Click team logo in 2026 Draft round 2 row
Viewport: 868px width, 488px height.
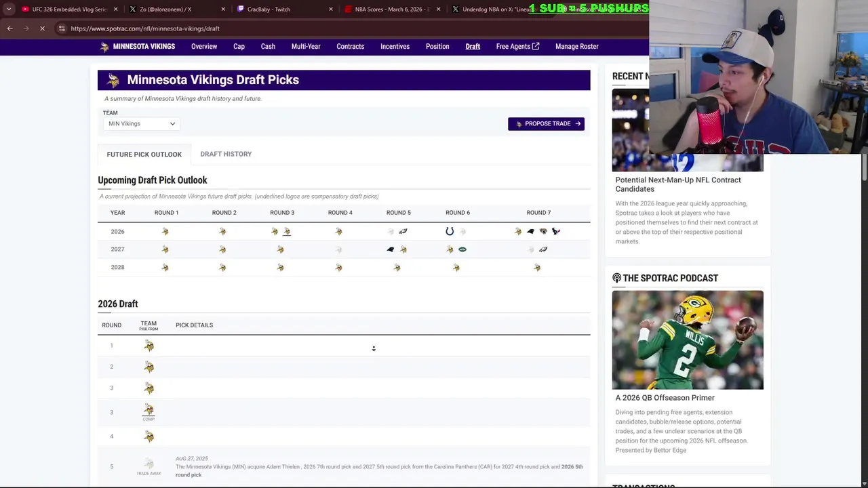(x=149, y=367)
